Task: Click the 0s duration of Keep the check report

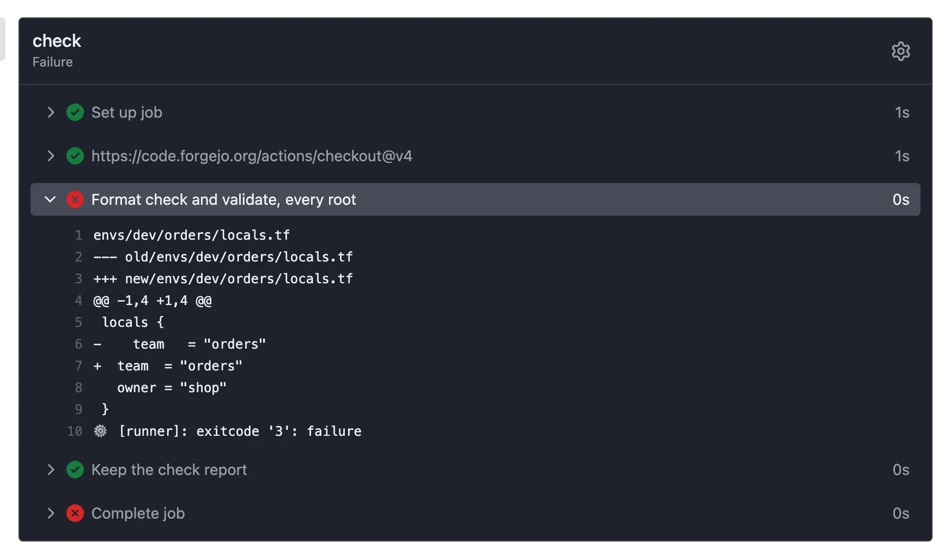Action: pyautogui.click(x=901, y=470)
